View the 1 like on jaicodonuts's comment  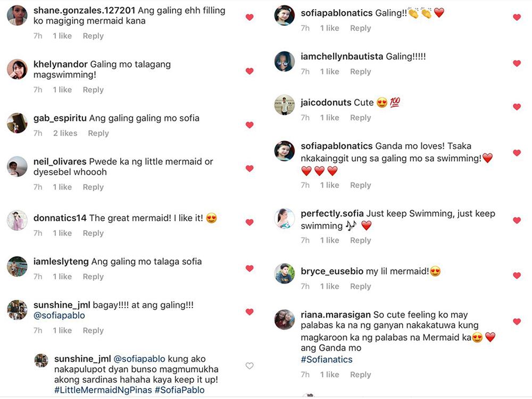[329, 118]
